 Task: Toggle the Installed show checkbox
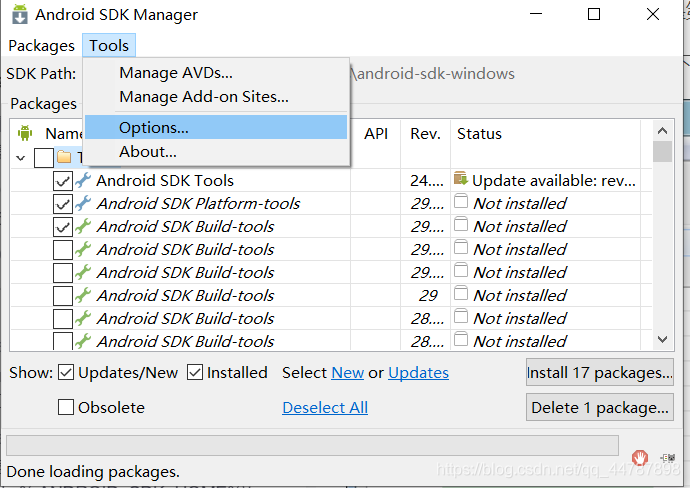195,372
